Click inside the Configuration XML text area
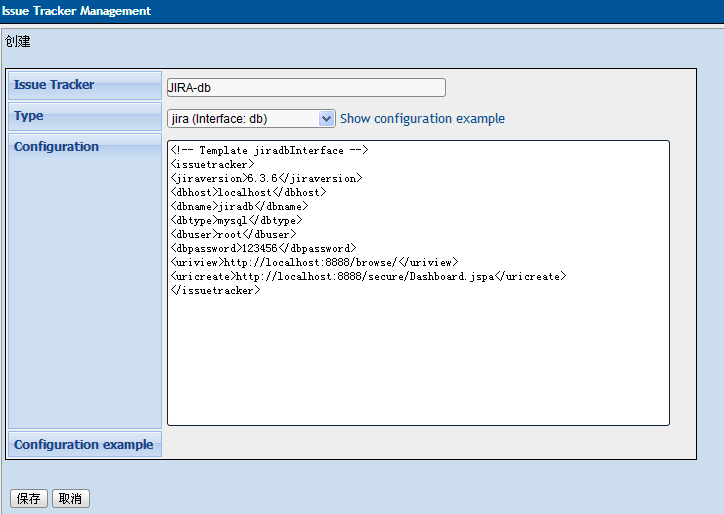 pyautogui.click(x=418, y=283)
